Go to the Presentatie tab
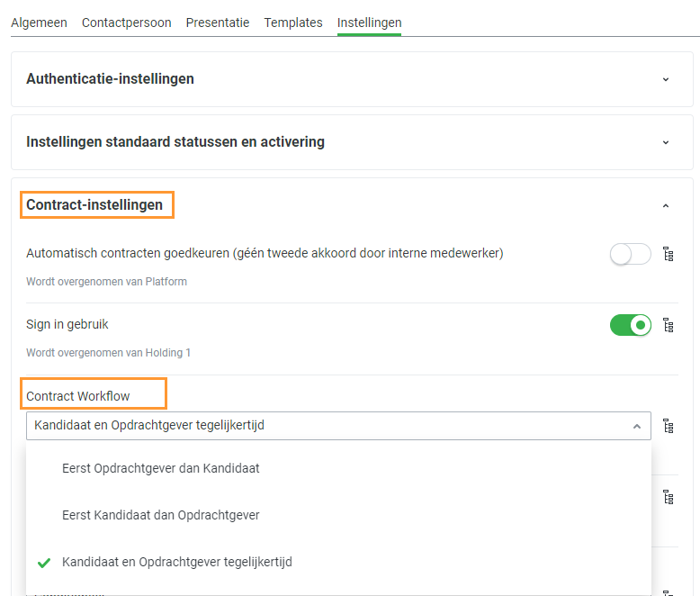This screenshot has height=596, width=700. click(x=218, y=23)
